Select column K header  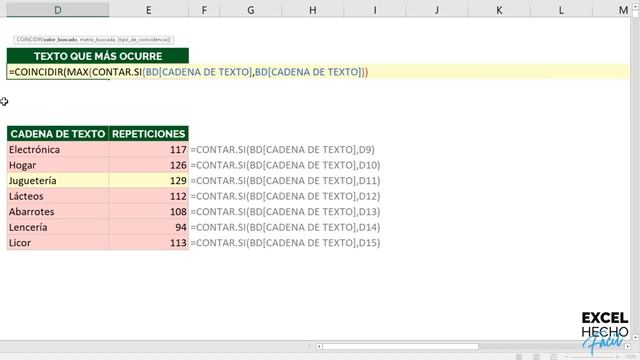499,10
